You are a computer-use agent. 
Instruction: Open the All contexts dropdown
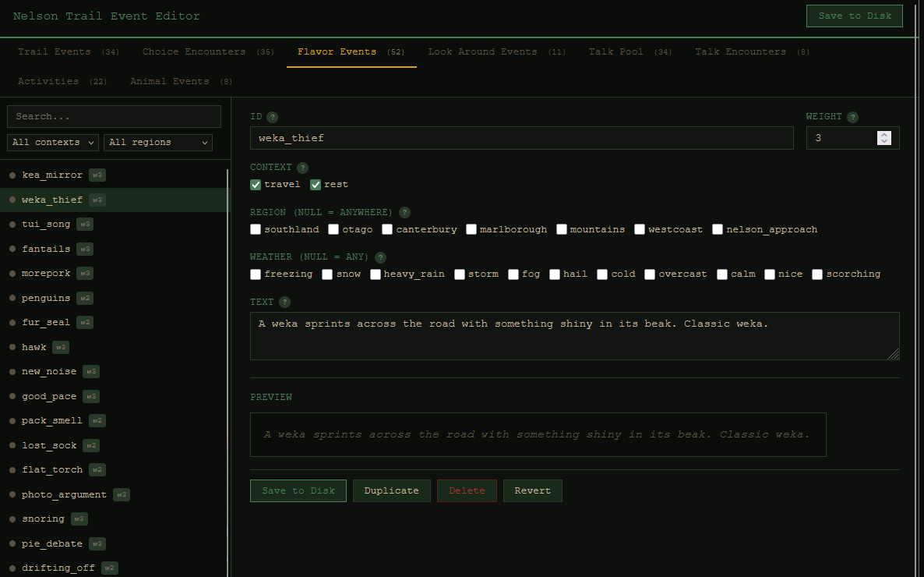53,143
